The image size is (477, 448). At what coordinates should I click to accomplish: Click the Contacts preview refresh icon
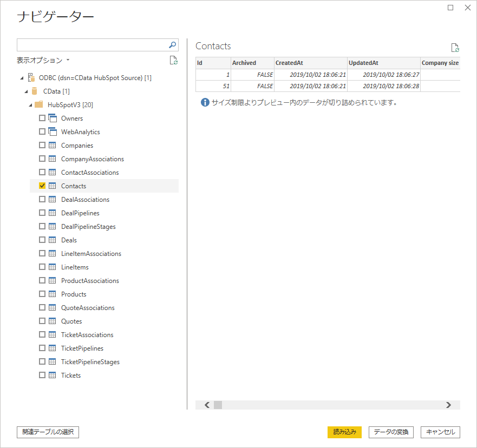455,48
